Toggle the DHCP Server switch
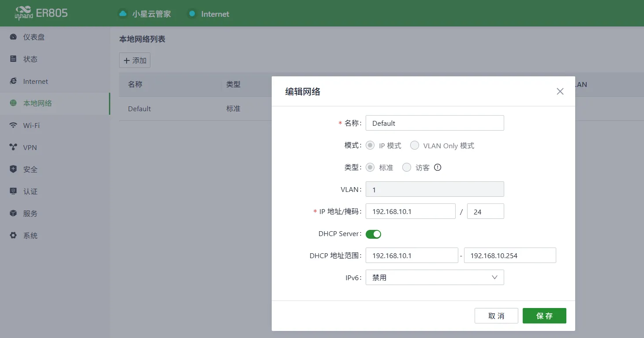The height and width of the screenshot is (338, 644). pyautogui.click(x=374, y=234)
